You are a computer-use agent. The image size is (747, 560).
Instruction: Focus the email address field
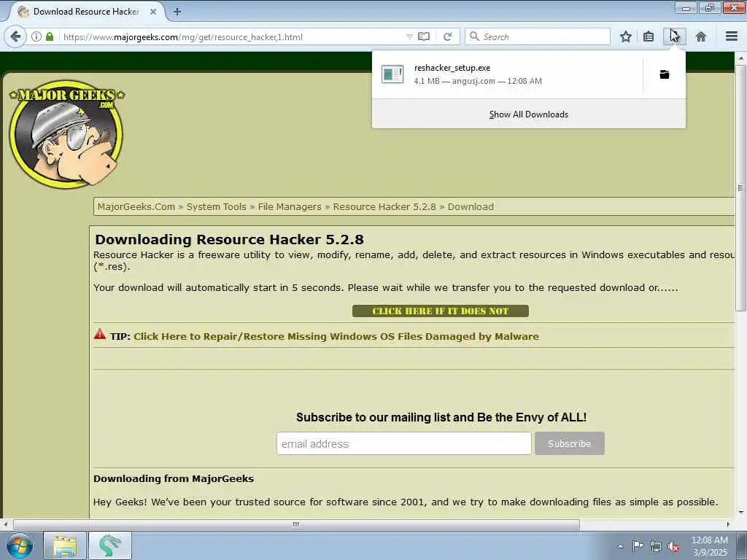pos(403,443)
